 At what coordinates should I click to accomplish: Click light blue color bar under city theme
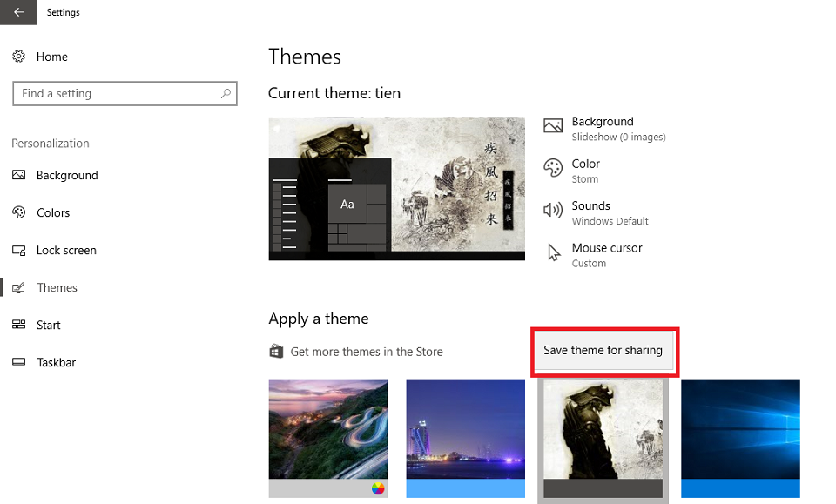coord(465,488)
